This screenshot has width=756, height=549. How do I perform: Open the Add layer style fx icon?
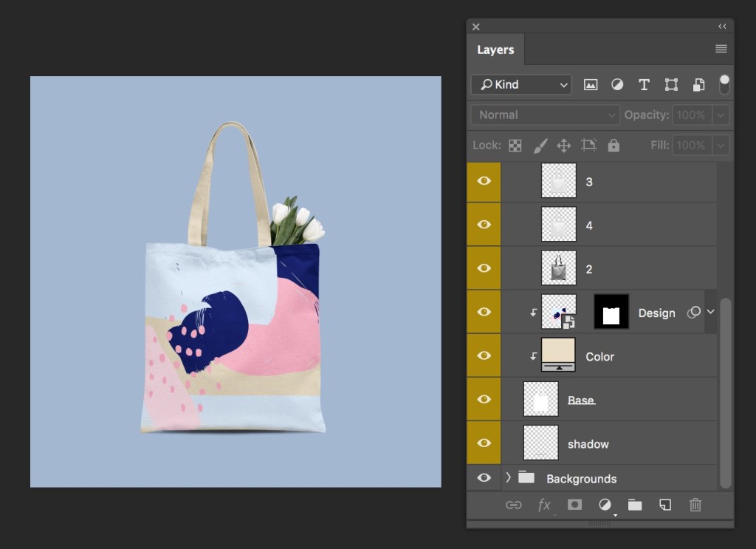point(544,505)
